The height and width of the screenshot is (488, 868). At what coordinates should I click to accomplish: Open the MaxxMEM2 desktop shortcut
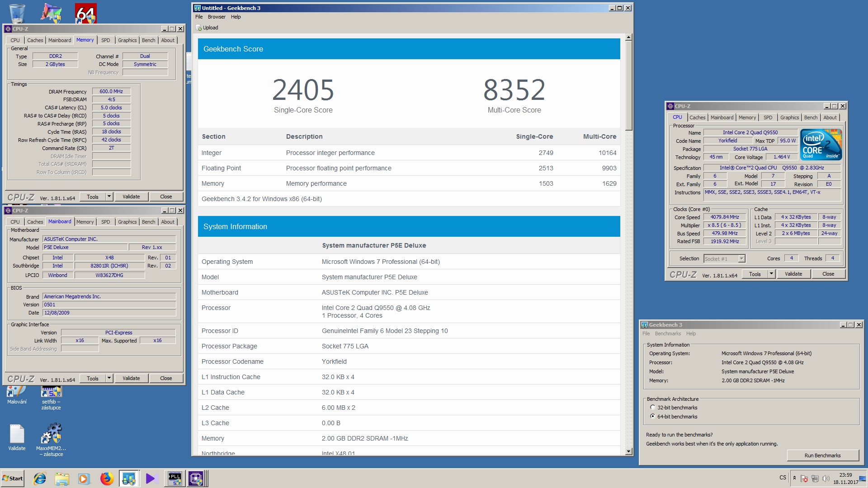(x=51, y=439)
